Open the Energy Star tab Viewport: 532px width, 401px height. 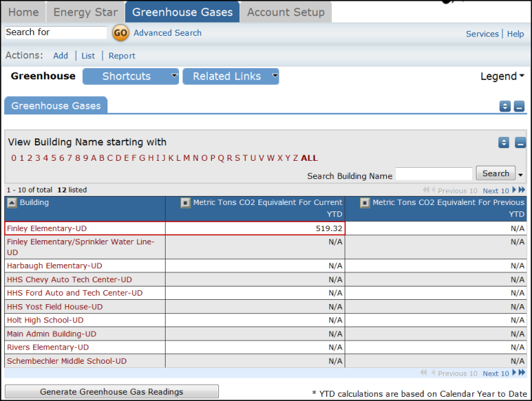(x=86, y=12)
